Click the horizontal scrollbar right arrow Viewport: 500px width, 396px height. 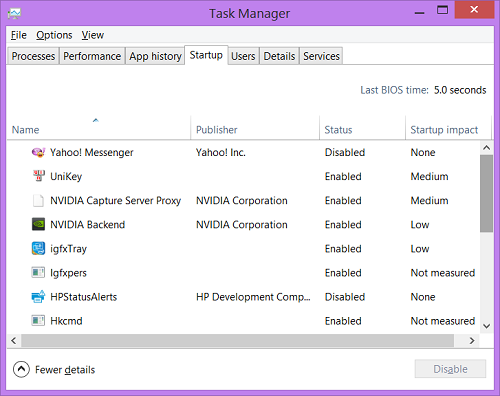tap(472, 341)
